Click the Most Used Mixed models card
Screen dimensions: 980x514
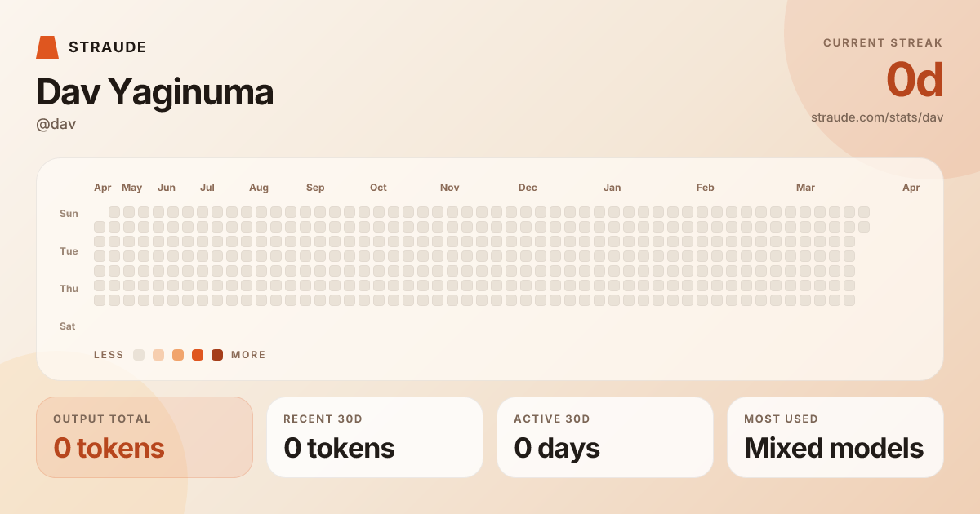pos(835,437)
